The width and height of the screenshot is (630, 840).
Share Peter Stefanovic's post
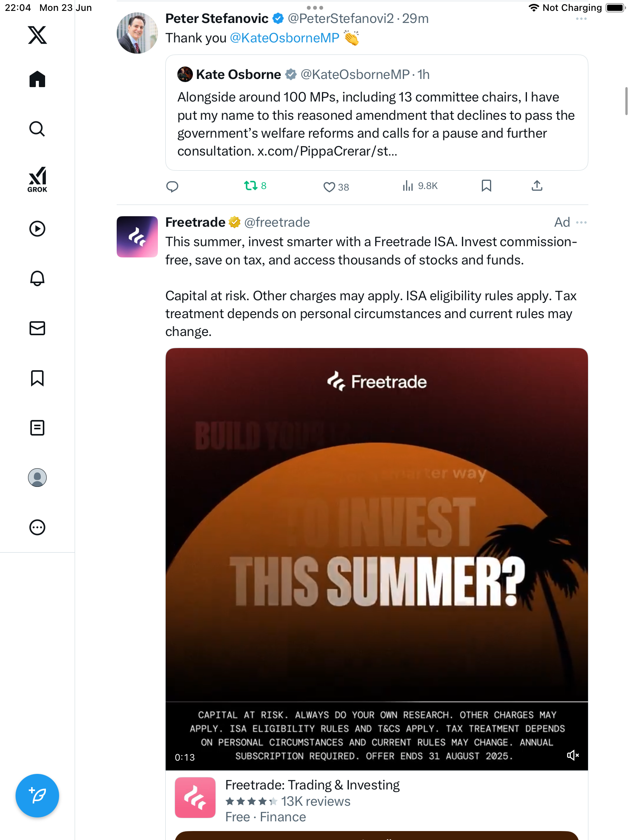coord(537,186)
